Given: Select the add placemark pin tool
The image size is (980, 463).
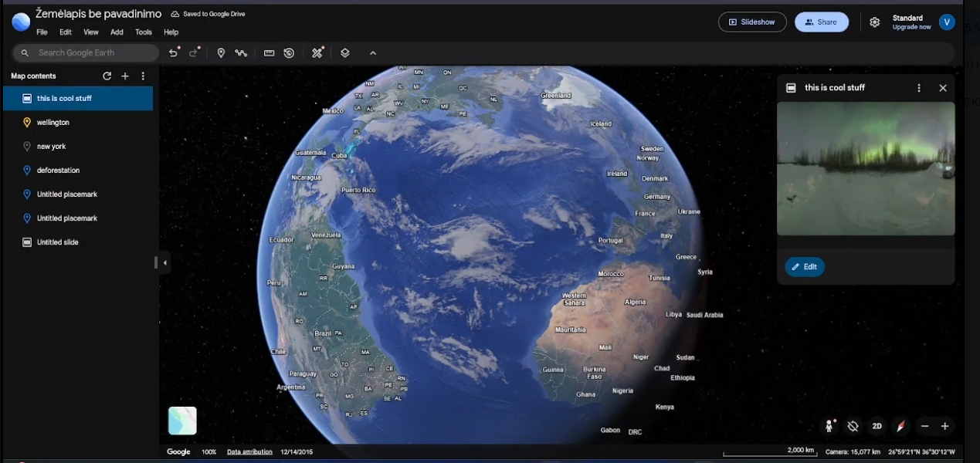Looking at the screenshot, I should 221,52.
